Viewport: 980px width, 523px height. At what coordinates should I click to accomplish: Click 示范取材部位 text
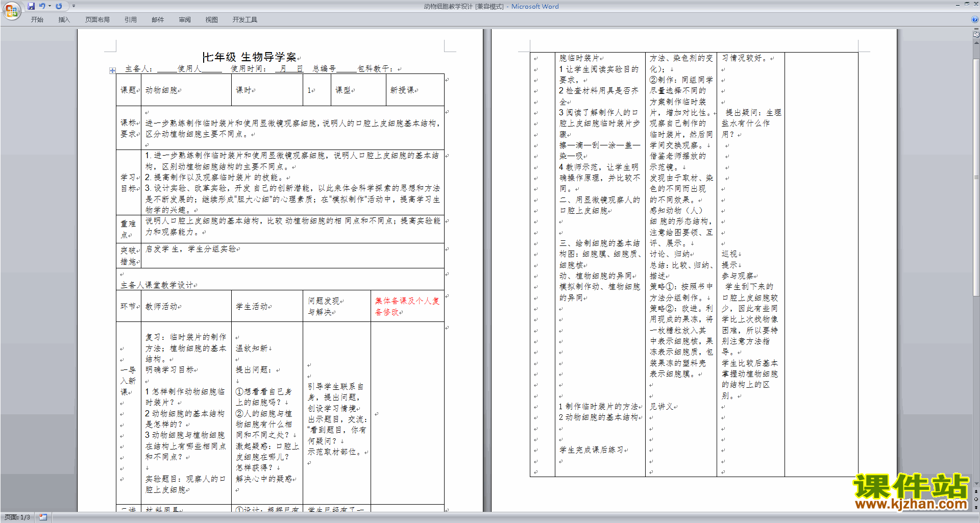tap(335, 452)
